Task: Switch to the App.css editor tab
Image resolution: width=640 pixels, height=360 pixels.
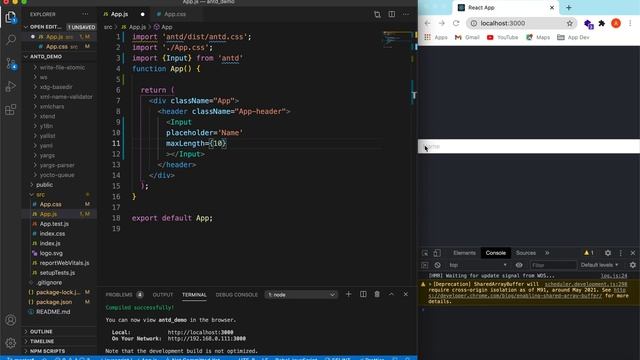Action: pyautogui.click(x=175, y=14)
